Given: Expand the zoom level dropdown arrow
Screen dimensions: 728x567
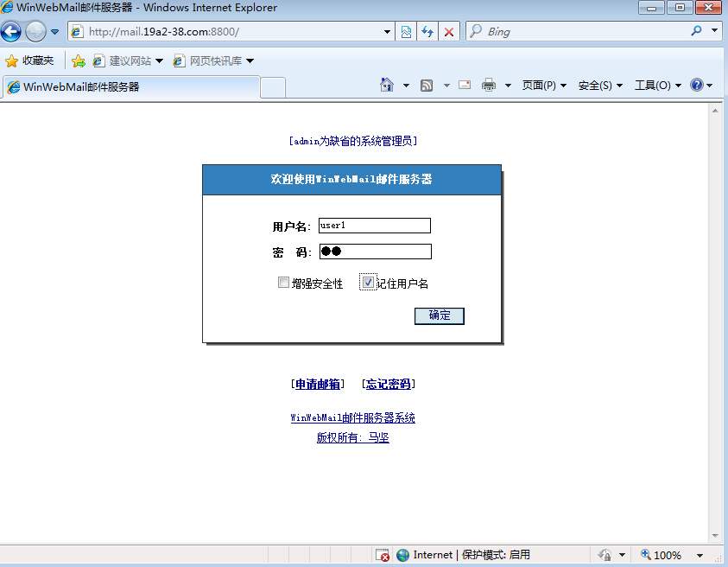Looking at the screenshot, I should click(x=700, y=556).
